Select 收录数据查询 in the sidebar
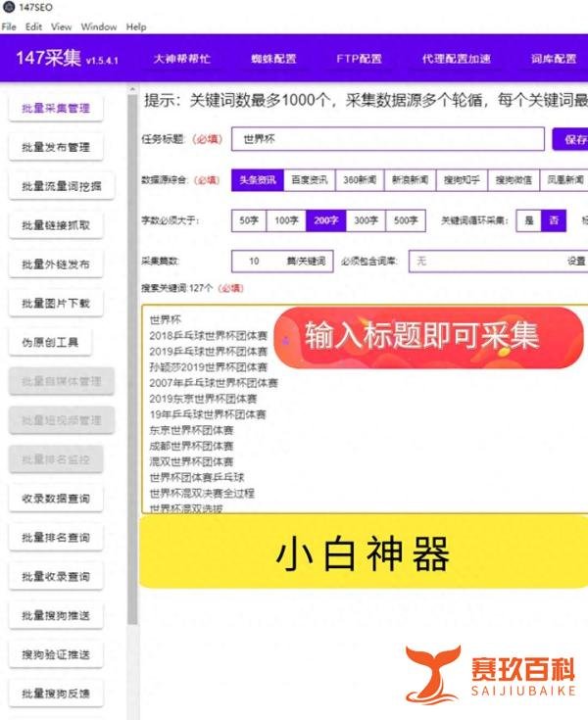 pos(56,499)
